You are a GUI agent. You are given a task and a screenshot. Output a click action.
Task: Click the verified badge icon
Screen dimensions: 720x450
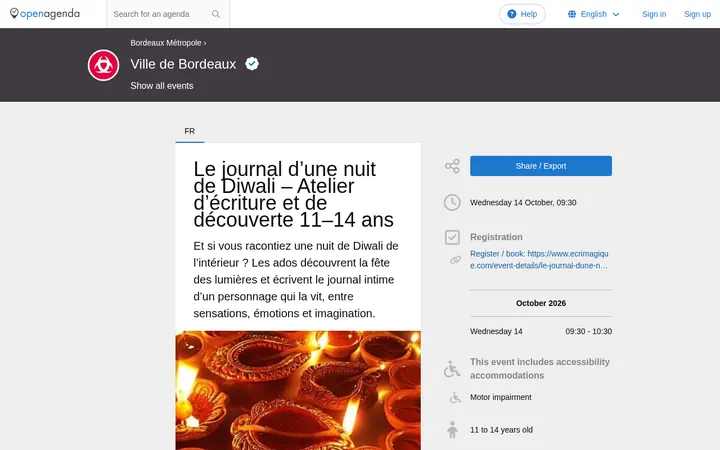(252, 63)
